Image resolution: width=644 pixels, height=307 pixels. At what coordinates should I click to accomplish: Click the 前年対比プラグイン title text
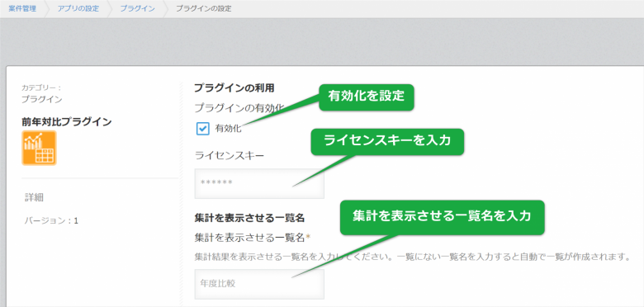point(67,122)
